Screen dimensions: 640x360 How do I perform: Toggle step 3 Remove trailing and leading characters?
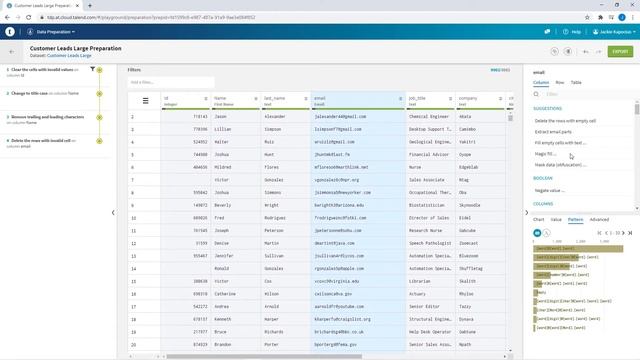(x=99, y=118)
